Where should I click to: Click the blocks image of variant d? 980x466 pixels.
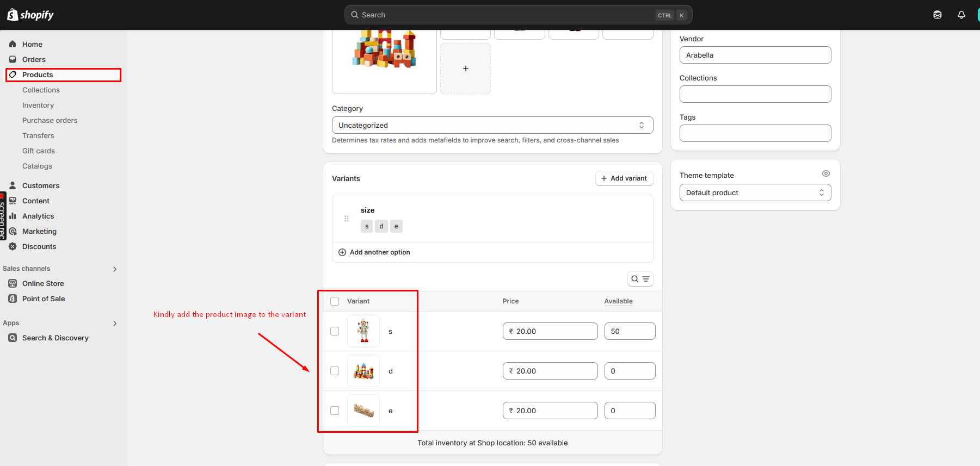click(x=363, y=371)
